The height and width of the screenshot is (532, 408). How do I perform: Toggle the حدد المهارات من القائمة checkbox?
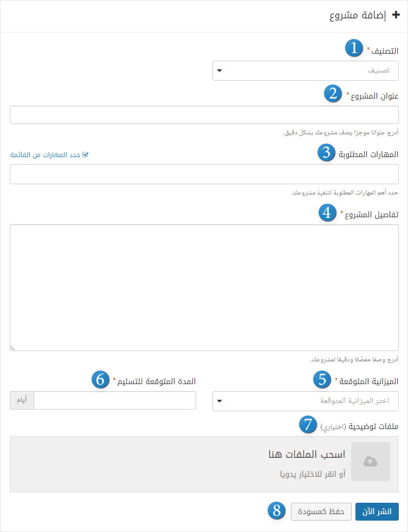[x=85, y=155]
